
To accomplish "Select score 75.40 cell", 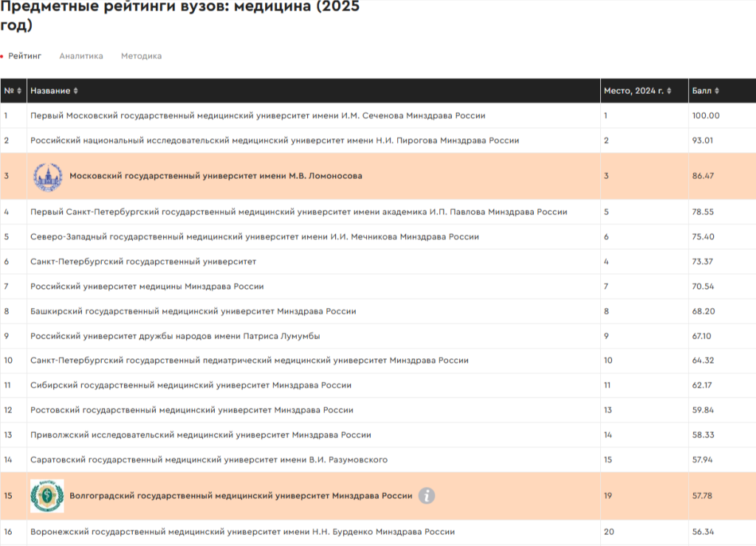I will pyautogui.click(x=704, y=237).
